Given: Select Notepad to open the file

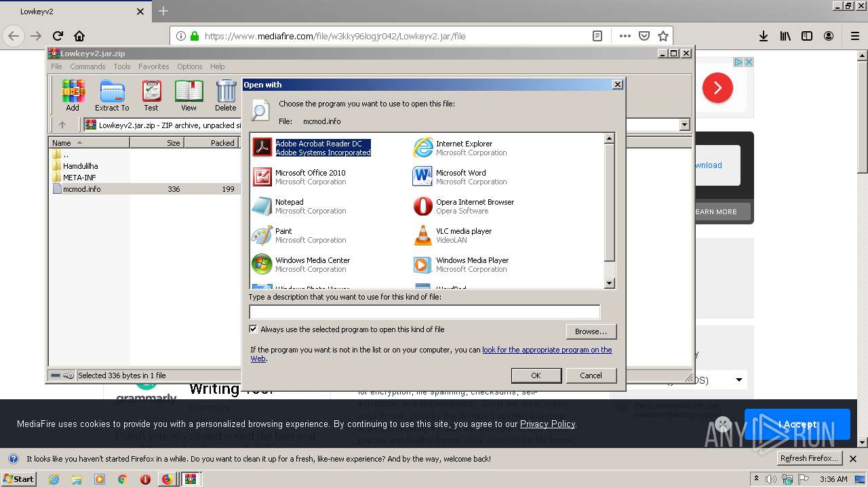Looking at the screenshot, I should pos(299,206).
